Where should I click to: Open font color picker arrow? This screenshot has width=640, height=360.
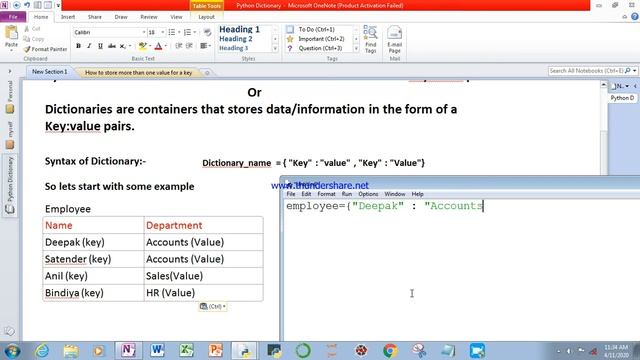[x=166, y=46]
